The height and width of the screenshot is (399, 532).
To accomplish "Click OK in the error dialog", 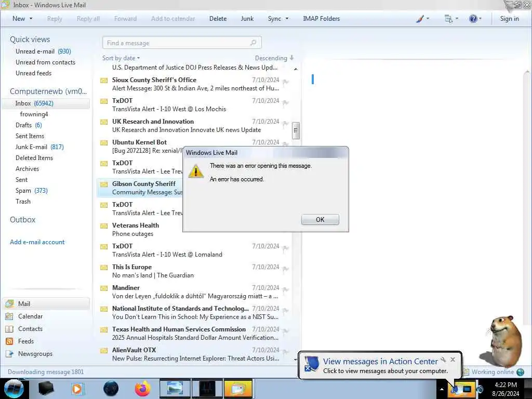I will [x=320, y=220].
